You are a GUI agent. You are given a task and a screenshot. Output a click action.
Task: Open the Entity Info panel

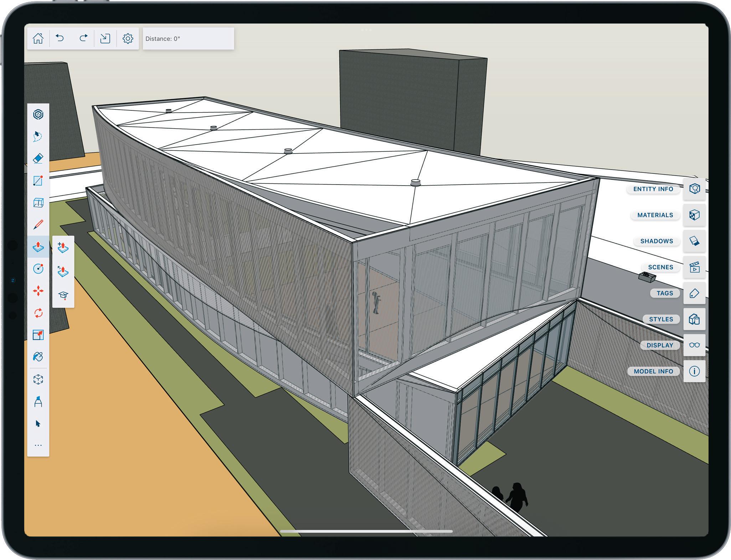click(x=694, y=189)
